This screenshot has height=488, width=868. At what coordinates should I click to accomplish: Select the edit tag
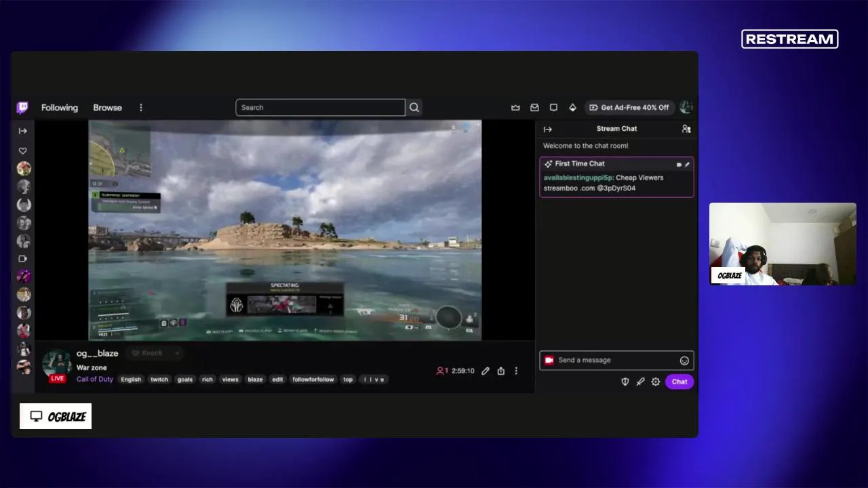277,380
